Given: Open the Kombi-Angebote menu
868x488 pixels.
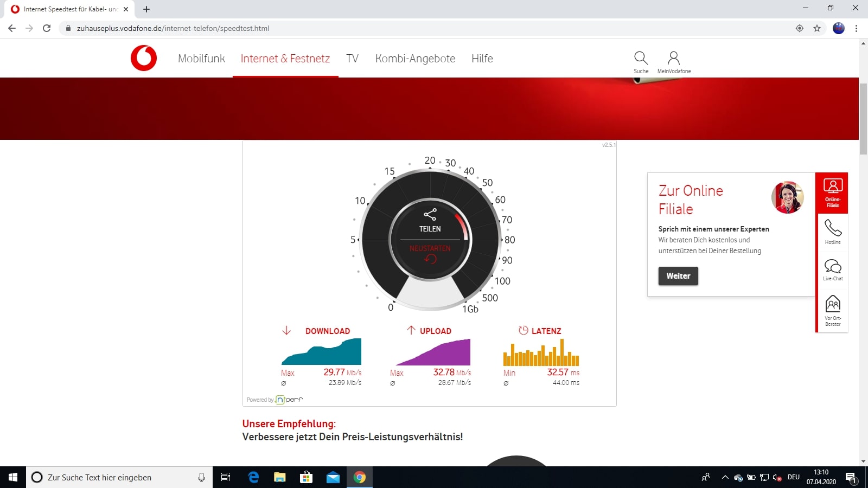Looking at the screenshot, I should [x=416, y=59].
